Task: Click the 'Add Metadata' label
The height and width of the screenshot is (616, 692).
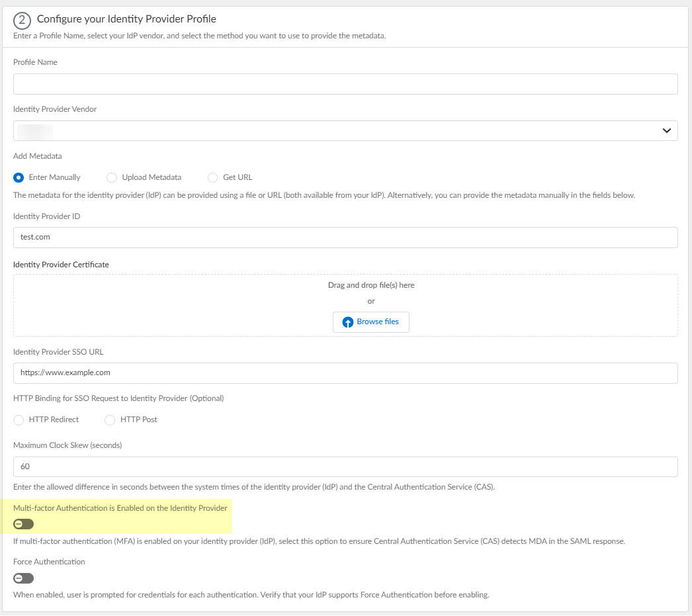Action: click(38, 156)
